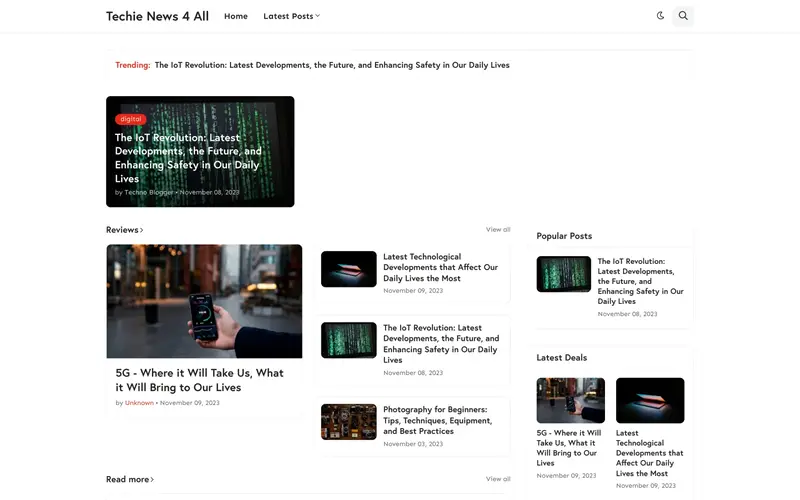
Task: Open '5G - Where it Will Take Us' in Latest Deals
Action: (569, 447)
